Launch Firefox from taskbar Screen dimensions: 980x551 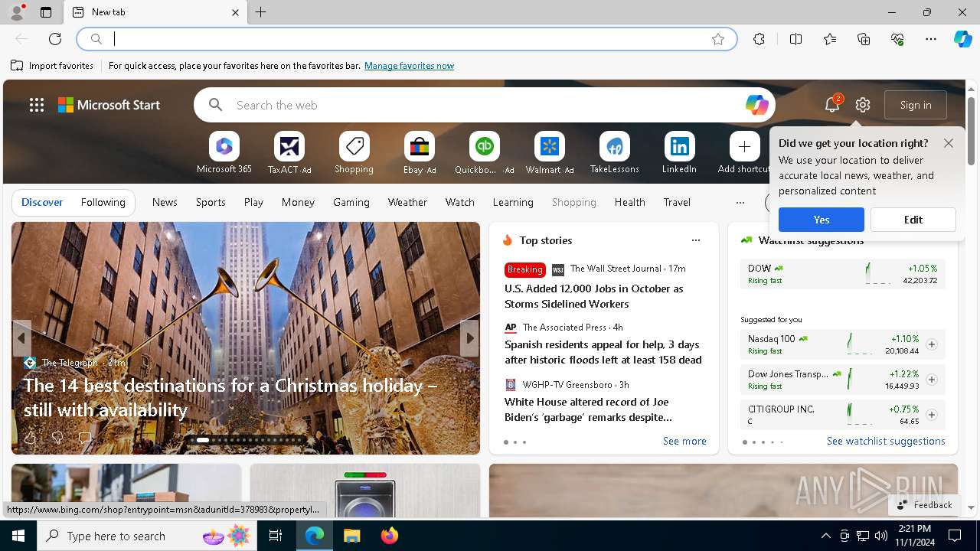click(x=390, y=536)
